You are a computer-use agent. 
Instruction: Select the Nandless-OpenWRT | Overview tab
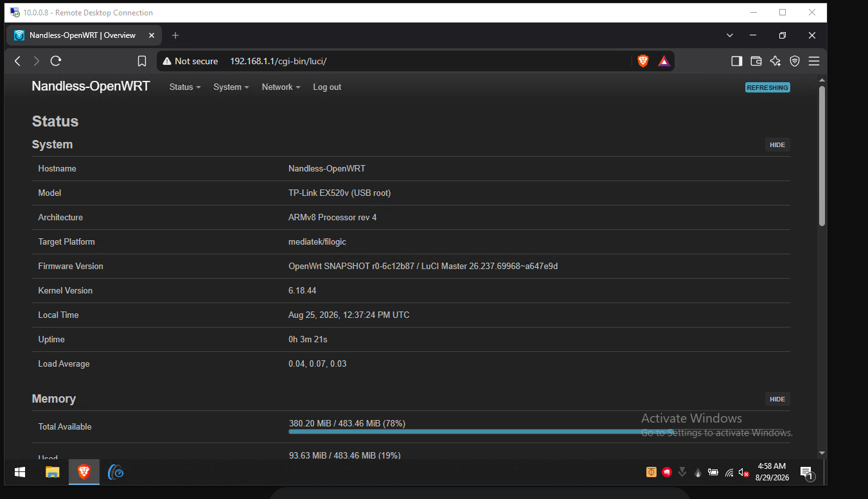[x=84, y=35]
